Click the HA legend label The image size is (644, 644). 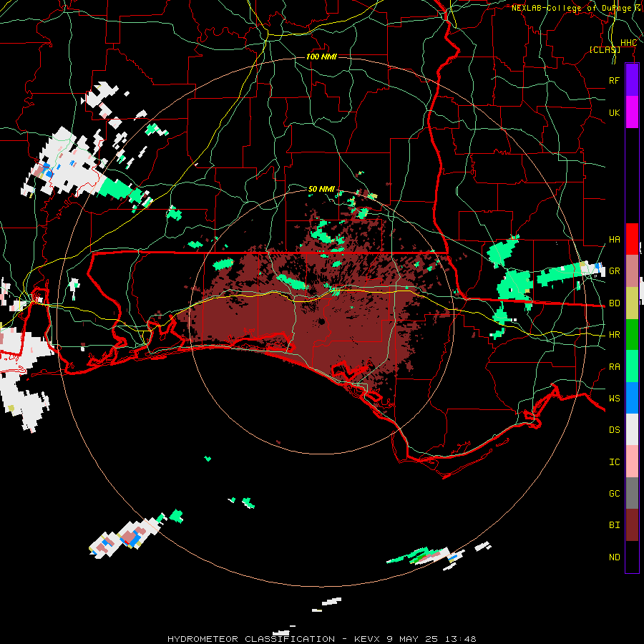point(614,240)
